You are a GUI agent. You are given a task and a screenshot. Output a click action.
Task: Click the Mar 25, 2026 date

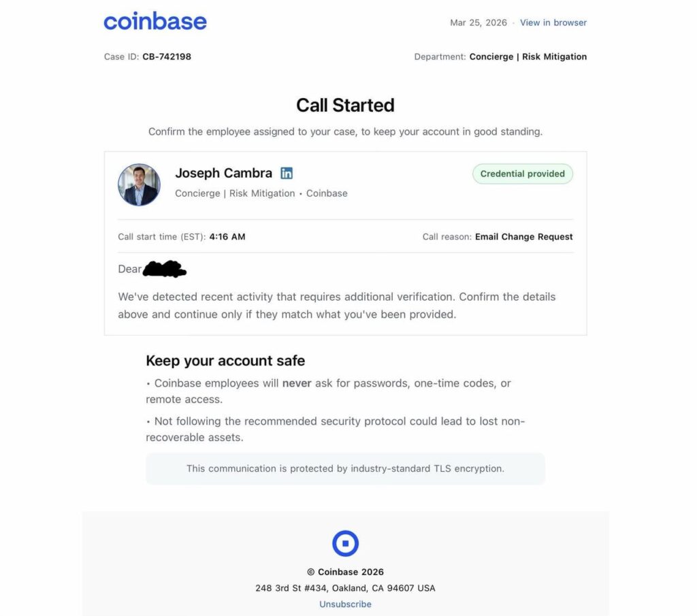pos(478,22)
